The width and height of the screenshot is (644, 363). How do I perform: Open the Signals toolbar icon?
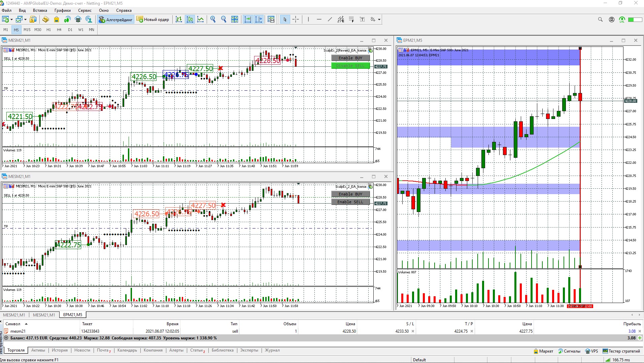coord(67,20)
